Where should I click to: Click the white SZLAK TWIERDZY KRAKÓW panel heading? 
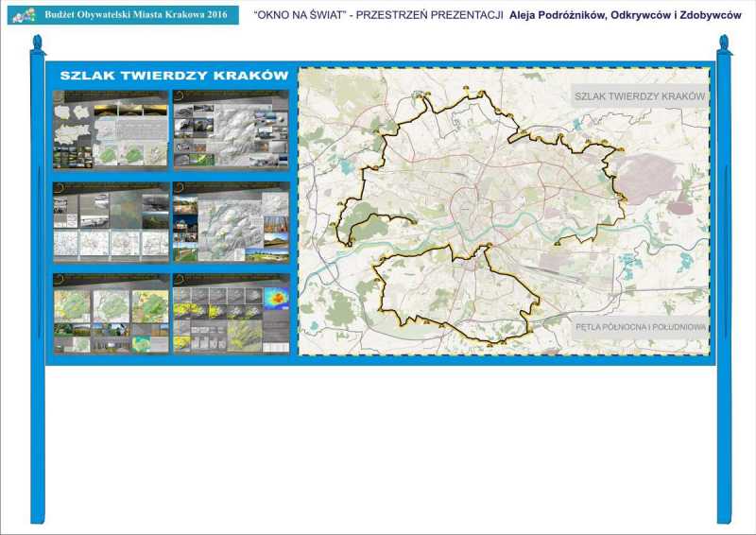(x=174, y=76)
